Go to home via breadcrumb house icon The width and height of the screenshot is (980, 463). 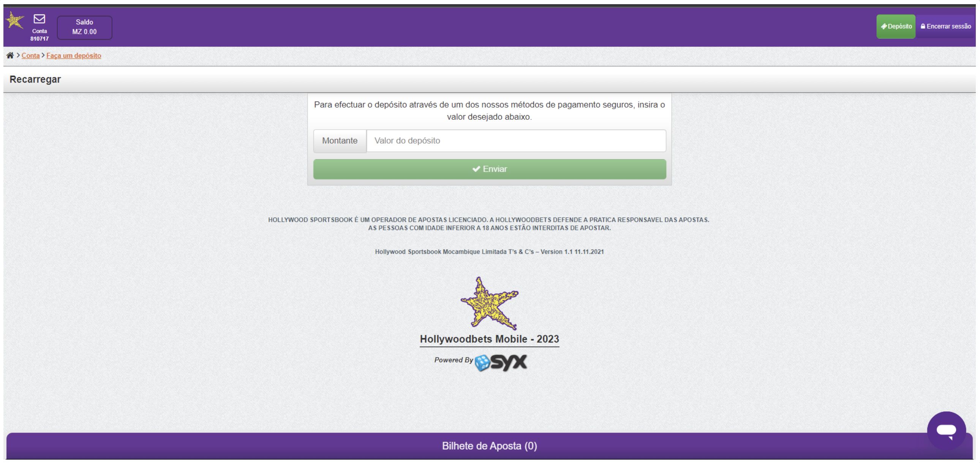[10, 55]
